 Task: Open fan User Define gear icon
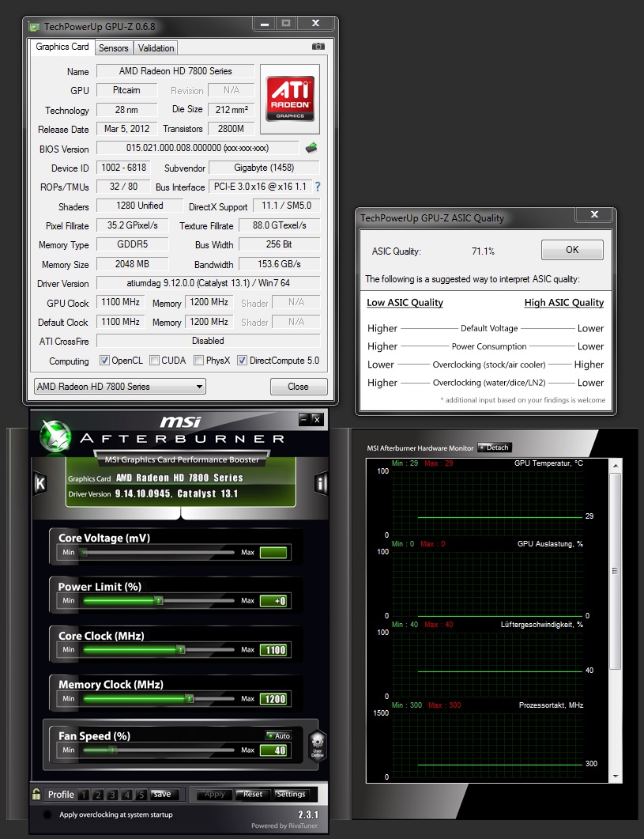[x=317, y=744]
